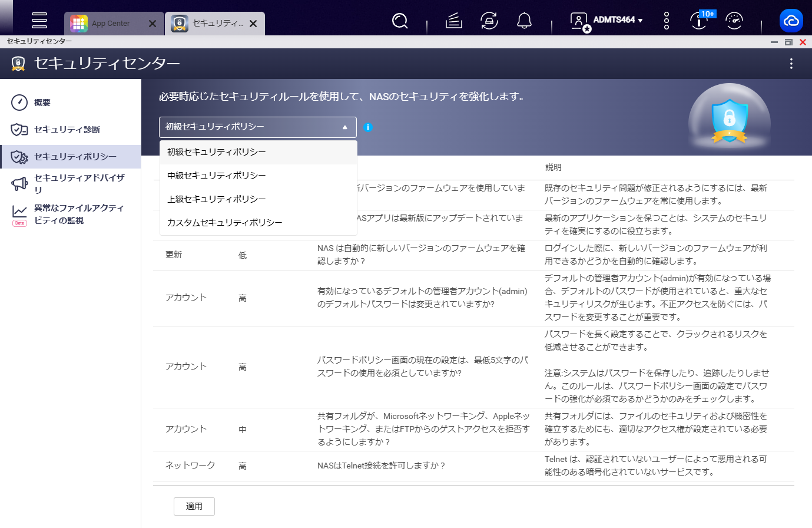
Task: Select 上級セキュリティポリシー option
Action: point(258,199)
